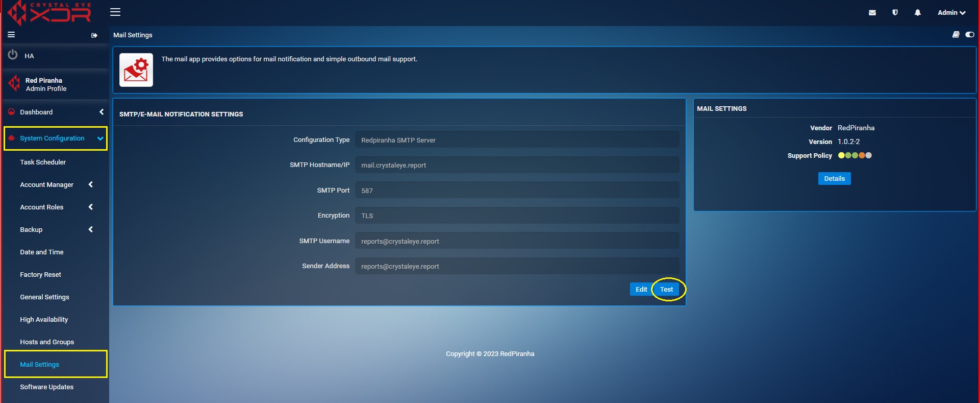
Task: Click the SMTP Hostname/IP field
Action: [517, 165]
